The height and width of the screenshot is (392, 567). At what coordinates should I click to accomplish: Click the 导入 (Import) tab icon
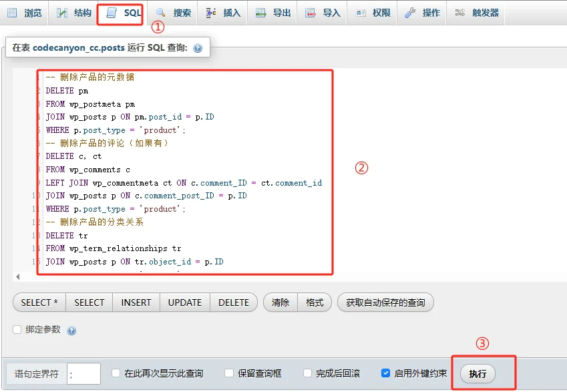(x=310, y=13)
